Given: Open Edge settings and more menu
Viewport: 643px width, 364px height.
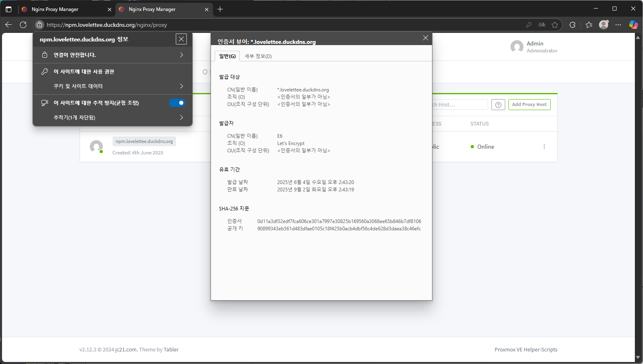Looking at the screenshot, I should point(618,25).
